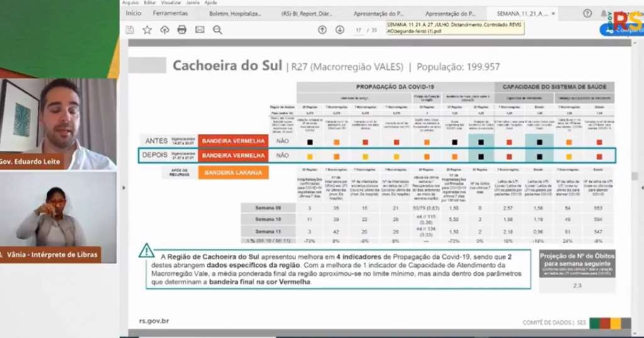Go to previous page with up arrow
This screenshot has height=338, width=644.
[322, 30]
